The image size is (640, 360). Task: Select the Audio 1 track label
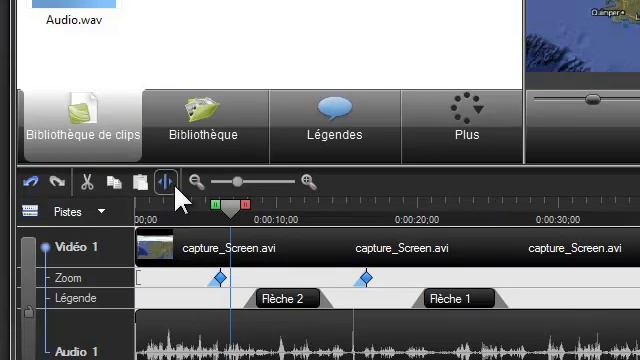76,351
